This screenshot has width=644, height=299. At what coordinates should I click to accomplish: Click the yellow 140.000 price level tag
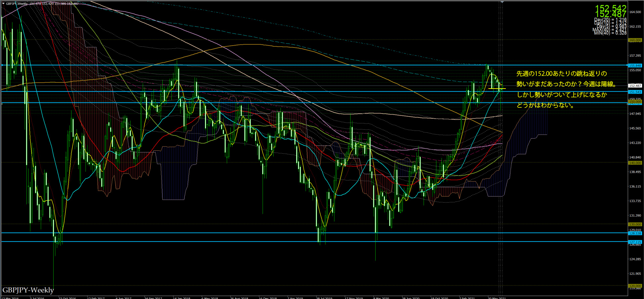point(635,163)
